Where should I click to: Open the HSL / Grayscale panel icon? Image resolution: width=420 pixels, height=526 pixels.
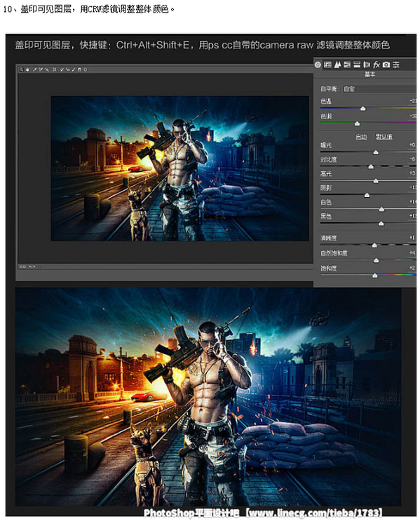point(347,65)
